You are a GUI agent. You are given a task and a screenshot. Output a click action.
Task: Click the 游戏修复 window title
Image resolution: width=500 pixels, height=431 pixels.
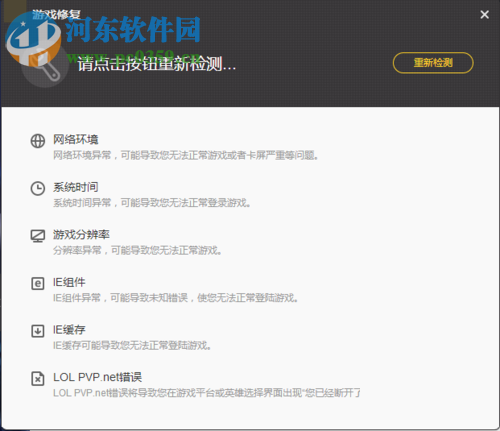[57, 15]
